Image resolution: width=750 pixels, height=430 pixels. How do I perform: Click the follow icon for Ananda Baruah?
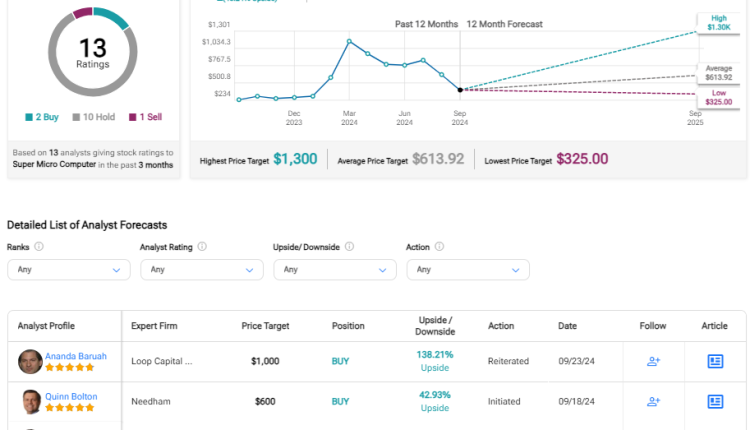(x=653, y=361)
